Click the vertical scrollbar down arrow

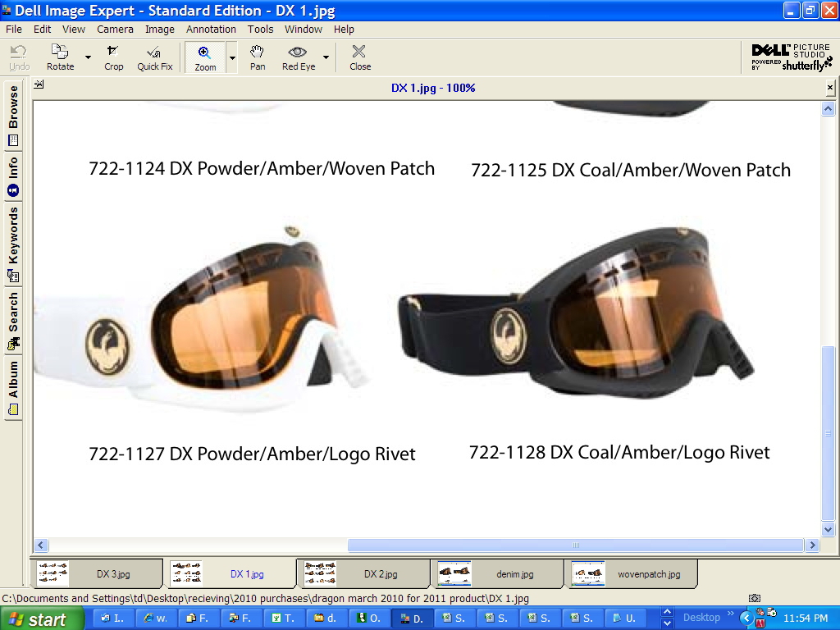coord(828,529)
